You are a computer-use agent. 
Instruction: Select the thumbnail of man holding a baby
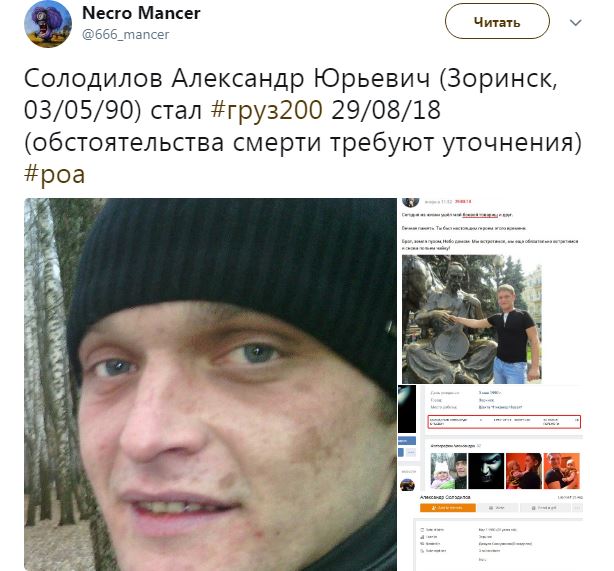click(562, 471)
